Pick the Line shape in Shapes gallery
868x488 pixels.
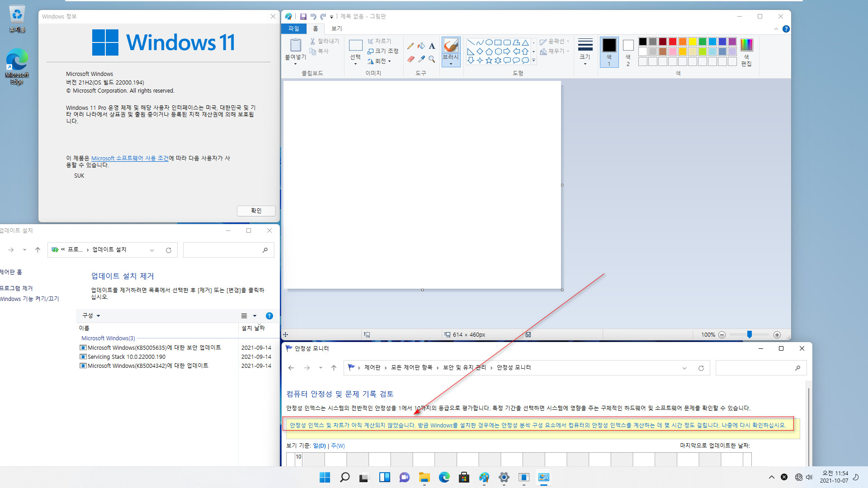(x=471, y=42)
